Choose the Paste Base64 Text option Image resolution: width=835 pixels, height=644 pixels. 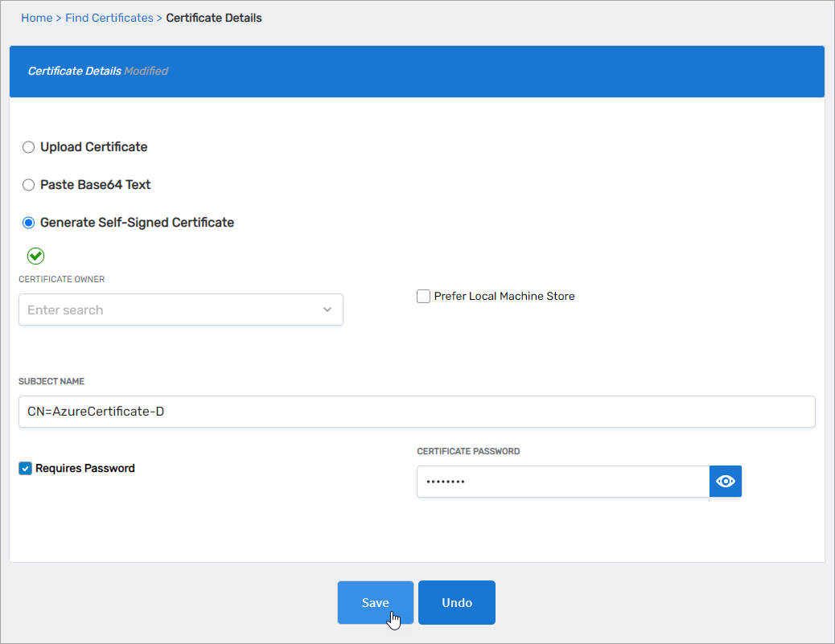29,185
